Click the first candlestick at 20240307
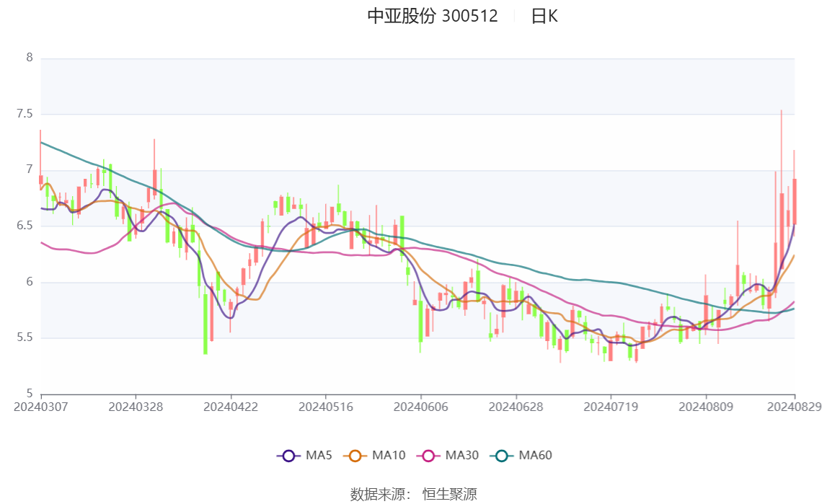The height and width of the screenshot is (504, 827). pos(40,180)
